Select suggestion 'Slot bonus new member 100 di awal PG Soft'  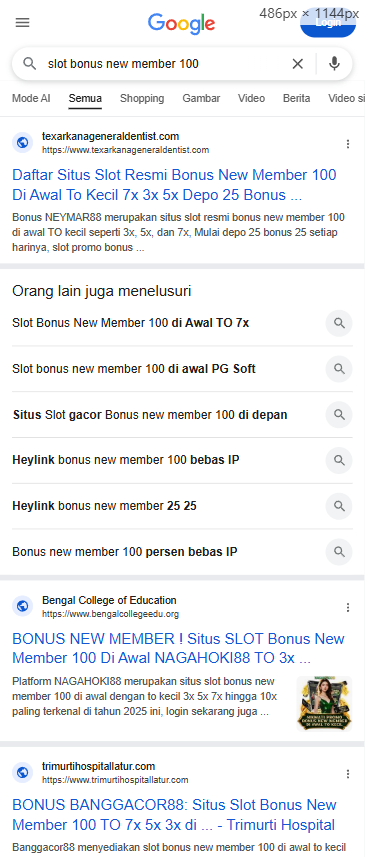(x=134, y=369)
